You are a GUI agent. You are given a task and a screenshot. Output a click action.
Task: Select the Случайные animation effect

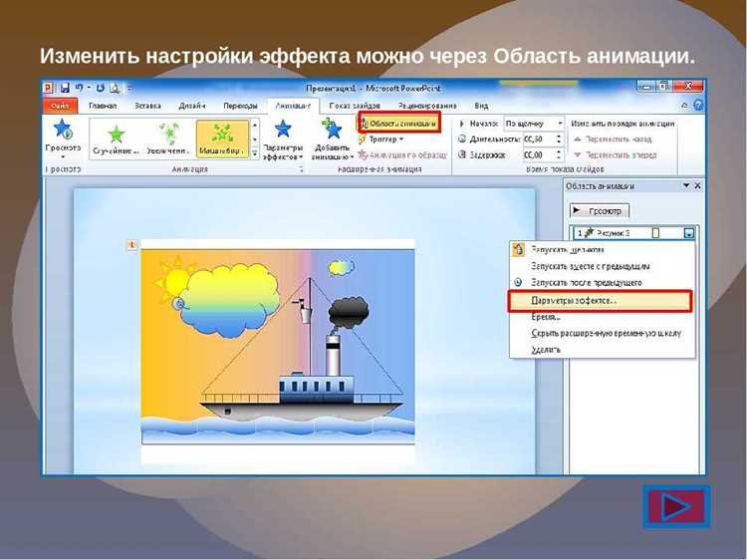coord(117,140)
